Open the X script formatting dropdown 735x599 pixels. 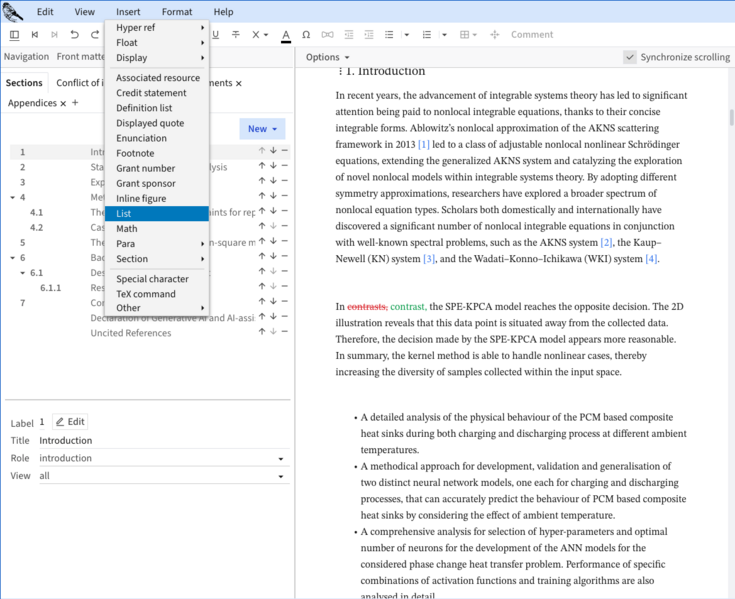point(260,35)
